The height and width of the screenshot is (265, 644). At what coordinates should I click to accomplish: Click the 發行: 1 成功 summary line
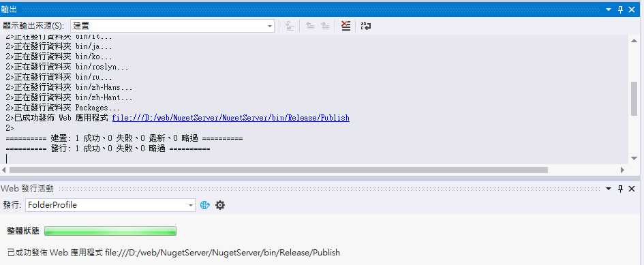(108, 149)
